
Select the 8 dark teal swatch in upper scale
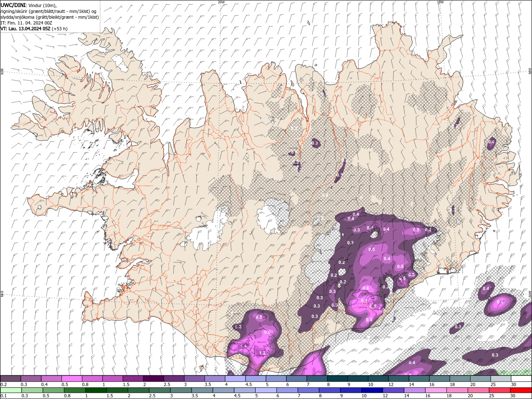(337, 379)
